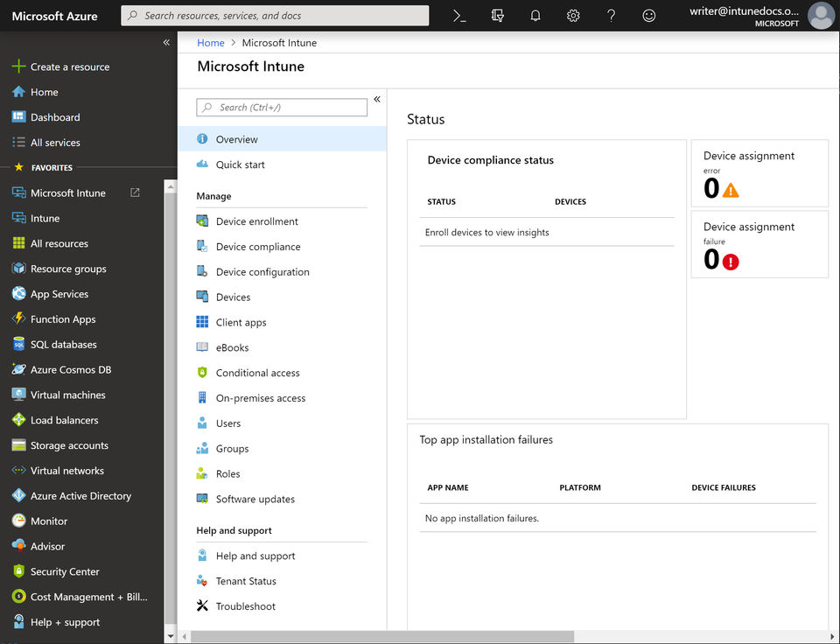Collapse the Intune menu panel

(x=377, y=100)
